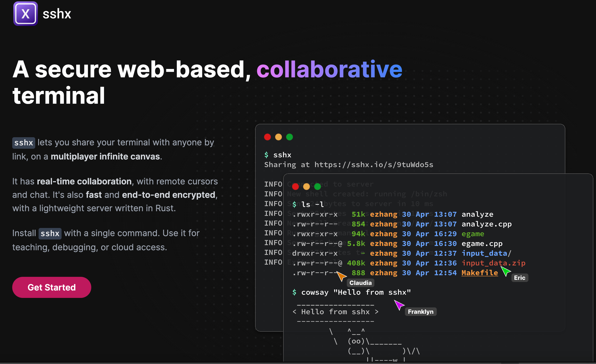The width and height of the screenshot is (596, 364).
Task: Click the input_data/ directory name
Action: click(x=487, y=253)
